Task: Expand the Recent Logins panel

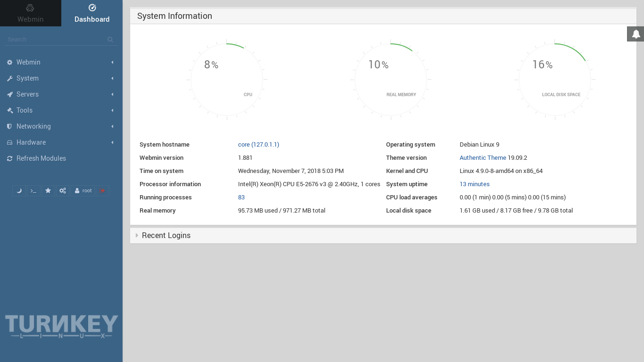Action: tap(166, 235)
